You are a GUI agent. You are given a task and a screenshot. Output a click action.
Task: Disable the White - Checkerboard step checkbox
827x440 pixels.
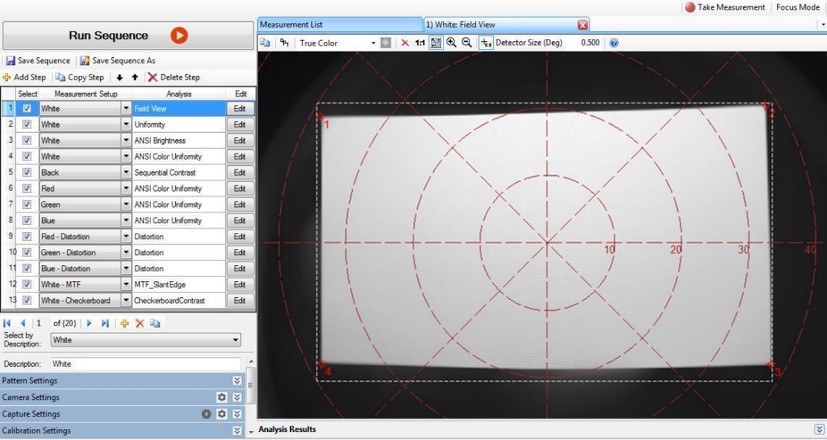(x=27, y=300)
